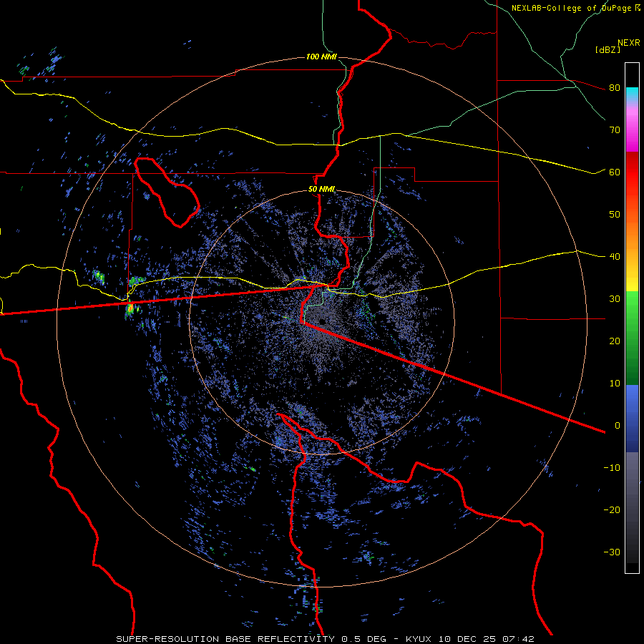
Task: Click the 50 NMI range ring label
Action: pyautogui.click(x=321, y=190)
